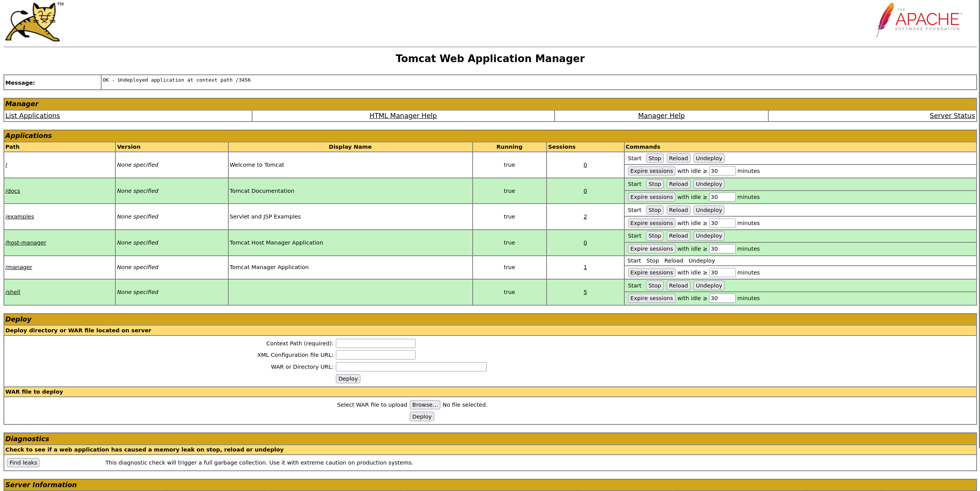Focus the Context Path (required) field
The image size is (980, 491).
[375, 343]
